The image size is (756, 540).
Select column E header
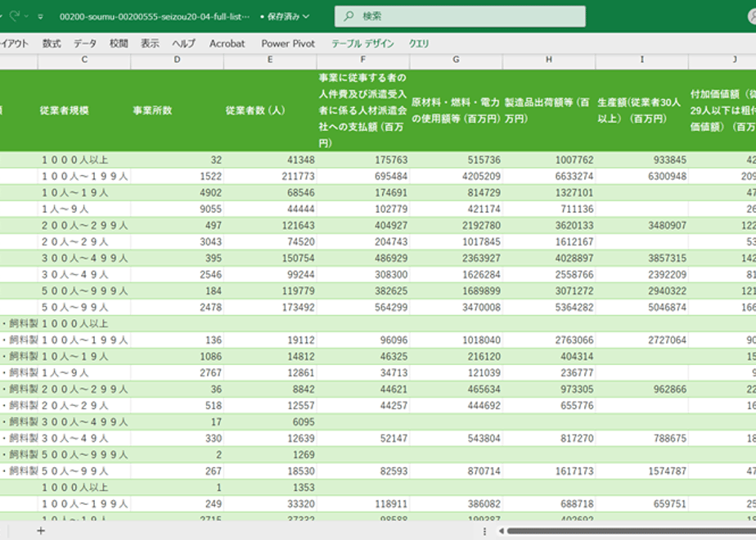tap(270, 60)
